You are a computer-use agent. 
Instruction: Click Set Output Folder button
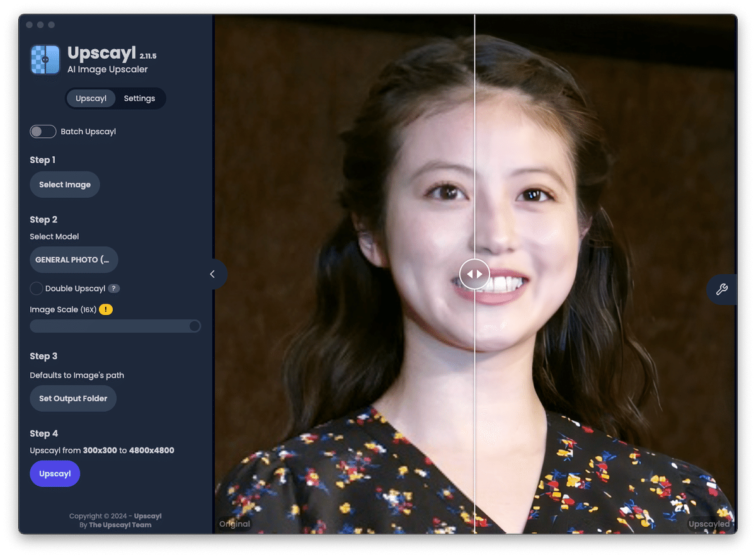tap(73, 398)
